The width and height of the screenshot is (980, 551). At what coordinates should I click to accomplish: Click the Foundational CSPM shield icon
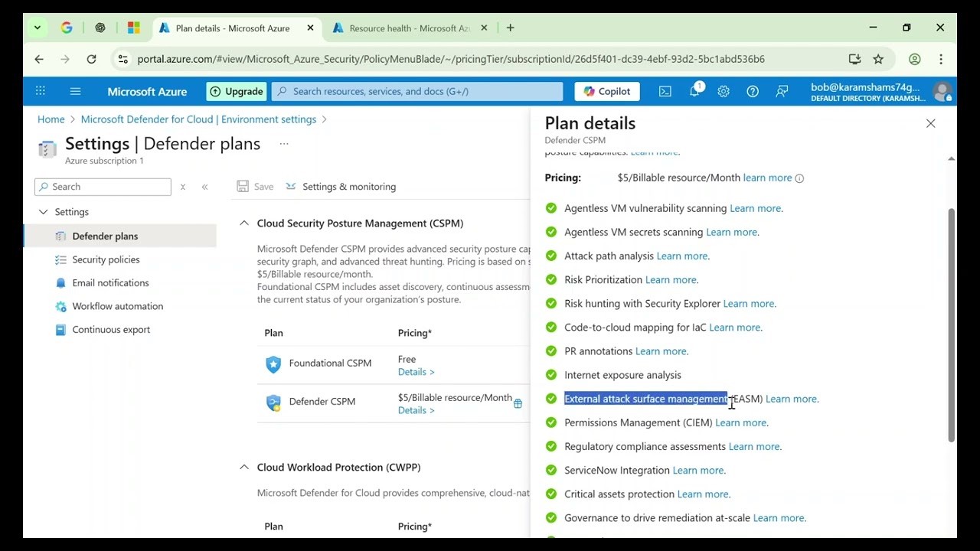click(273, 364)
